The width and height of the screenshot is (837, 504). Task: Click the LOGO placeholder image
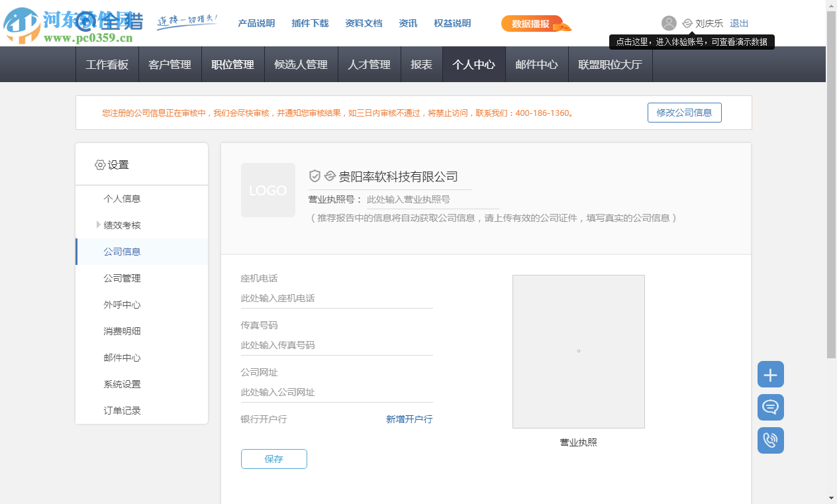point(268,190)
